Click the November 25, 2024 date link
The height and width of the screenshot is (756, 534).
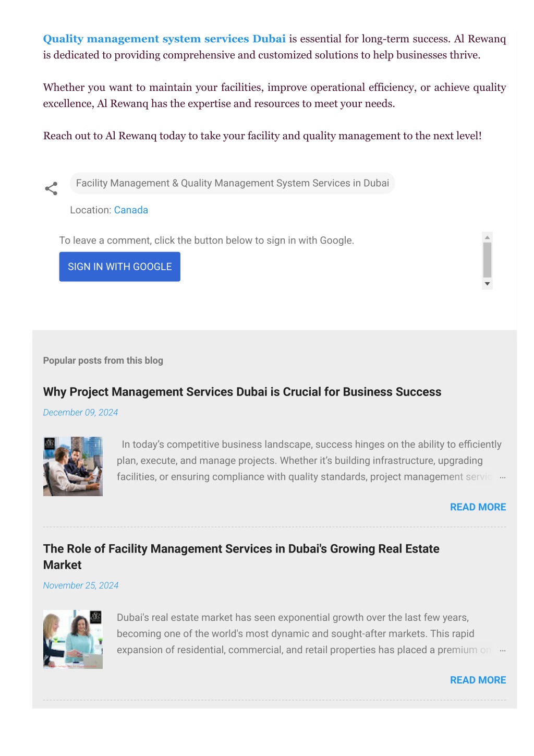coord(81,585)
